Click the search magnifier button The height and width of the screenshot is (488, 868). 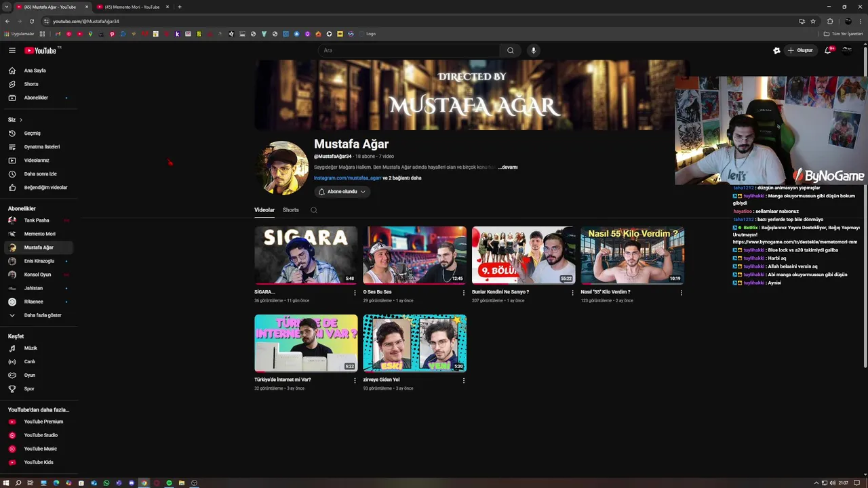tap(510, 50)
